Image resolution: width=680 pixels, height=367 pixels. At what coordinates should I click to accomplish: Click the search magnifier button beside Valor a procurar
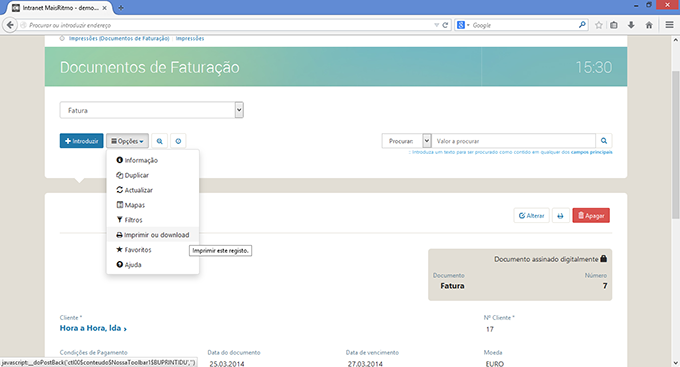point(604,141)
